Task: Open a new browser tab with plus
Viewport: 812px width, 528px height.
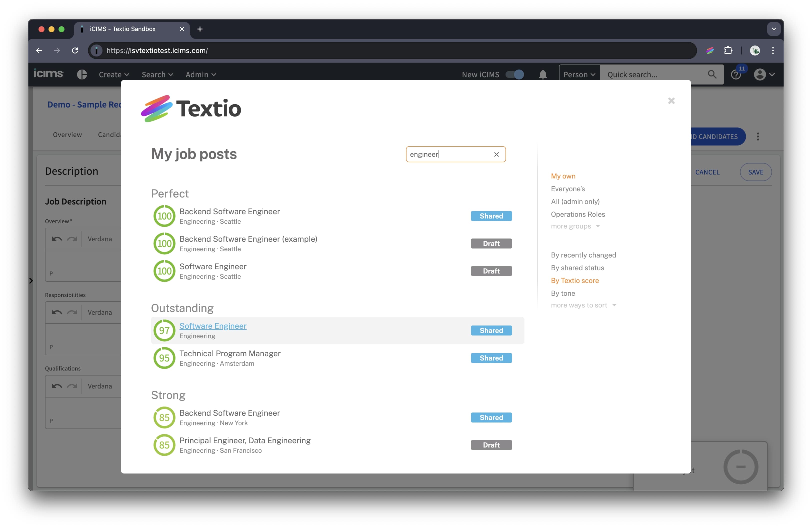Action: pyautogui.click(x=200, y=29)
